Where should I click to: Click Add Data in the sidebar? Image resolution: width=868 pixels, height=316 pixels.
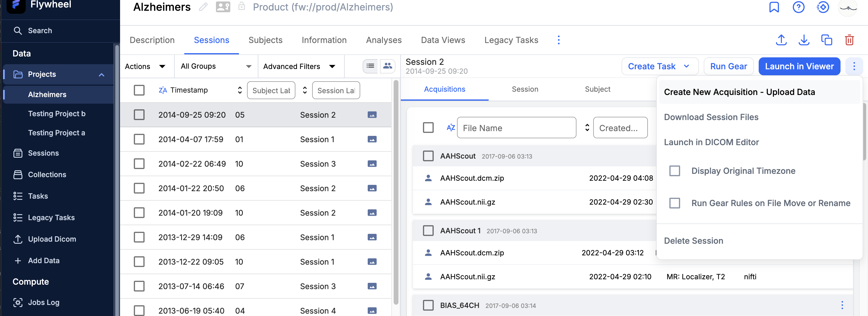44,261
